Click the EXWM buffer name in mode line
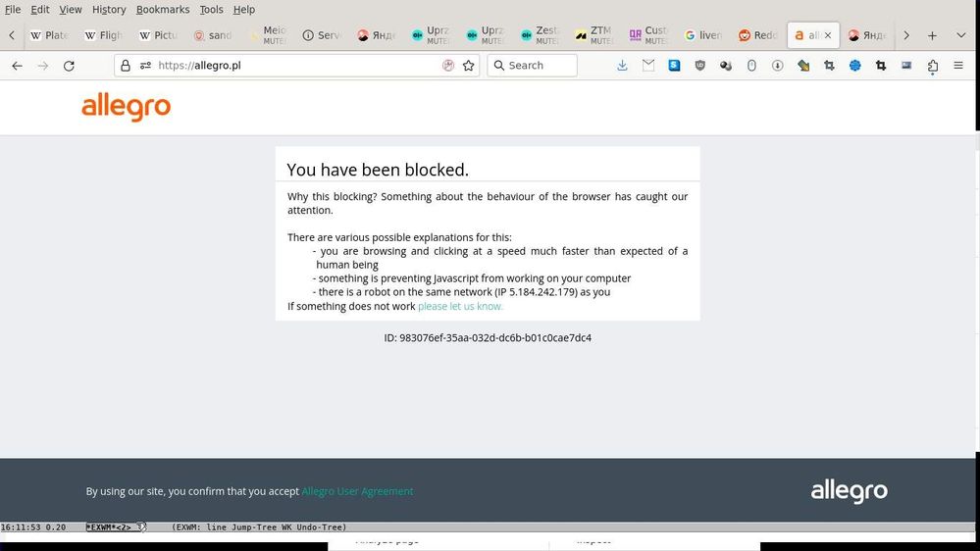Screen dimensions: 980x551 click(109, 527)
